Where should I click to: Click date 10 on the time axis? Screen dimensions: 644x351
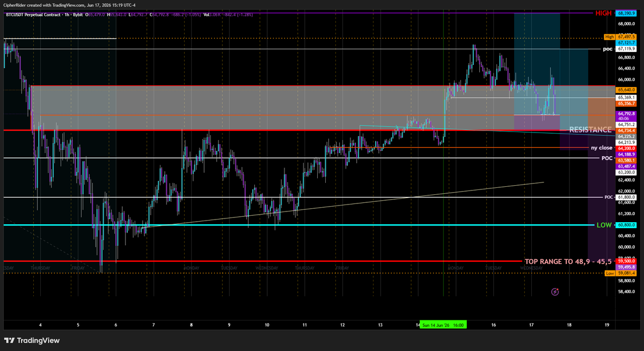[x=267, y=325]
